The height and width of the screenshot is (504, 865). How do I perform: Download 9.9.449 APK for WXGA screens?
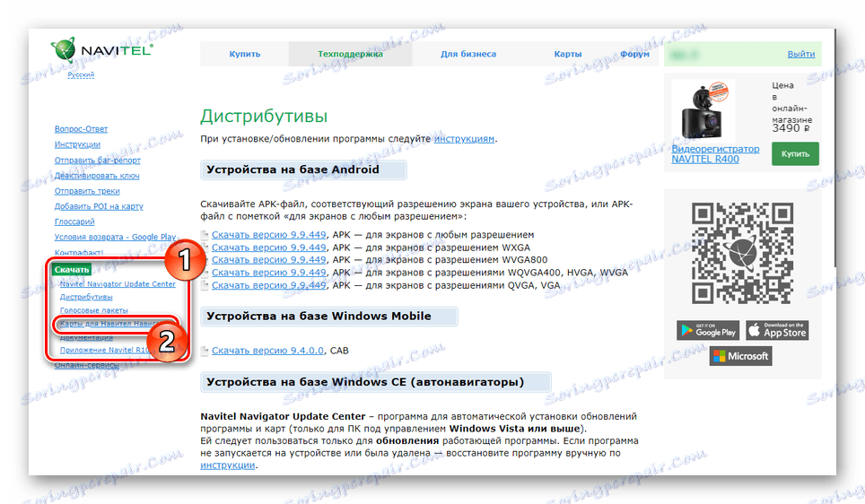(x=268, y=248)
